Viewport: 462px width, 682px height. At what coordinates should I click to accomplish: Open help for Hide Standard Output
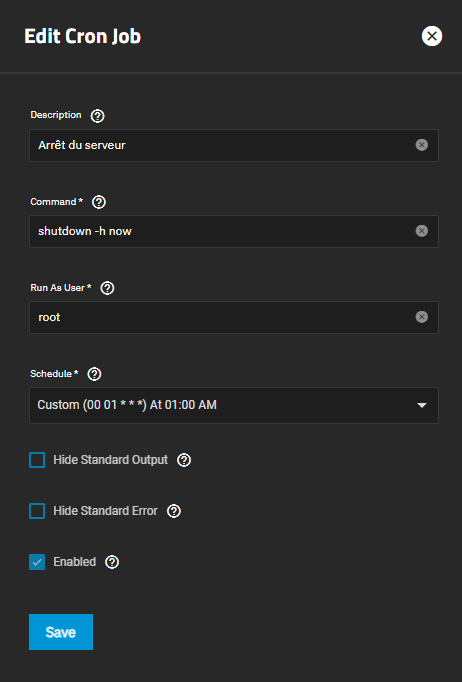pyautogui.click(x=184, y=460)
